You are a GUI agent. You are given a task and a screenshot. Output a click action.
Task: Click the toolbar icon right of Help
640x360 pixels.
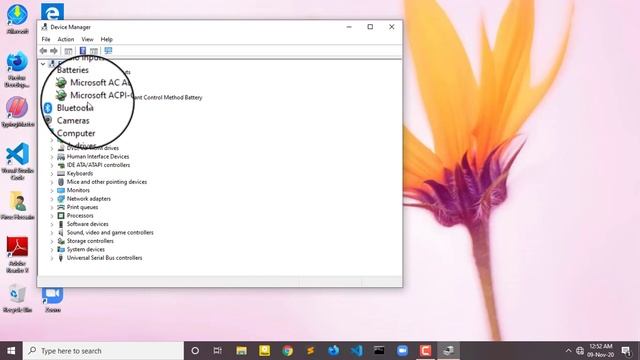pyautogui.click(x=94, y=51)
